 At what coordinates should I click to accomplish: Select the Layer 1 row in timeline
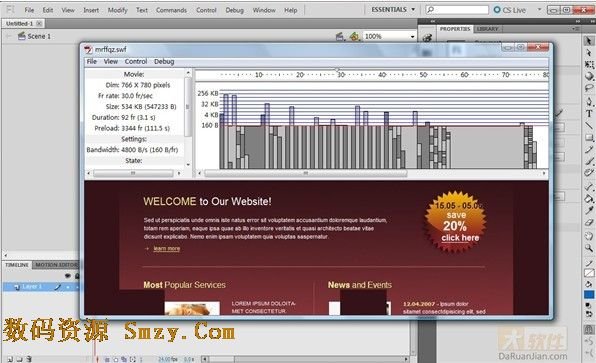click(x=41, y=287)
